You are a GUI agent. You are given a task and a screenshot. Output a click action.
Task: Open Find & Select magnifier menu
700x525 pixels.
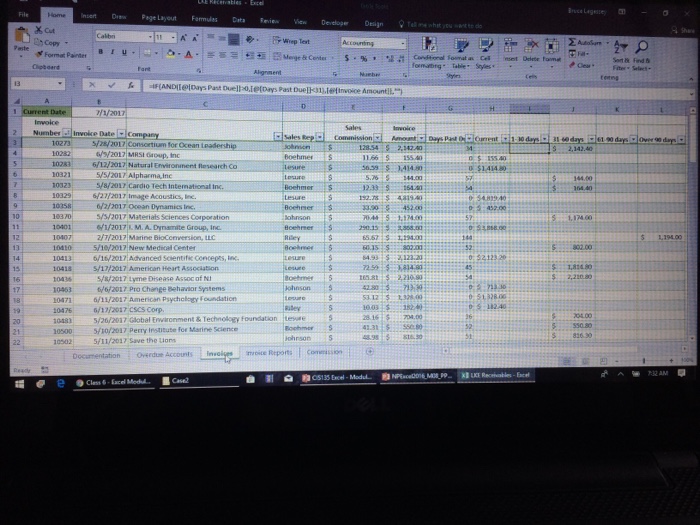642,56
